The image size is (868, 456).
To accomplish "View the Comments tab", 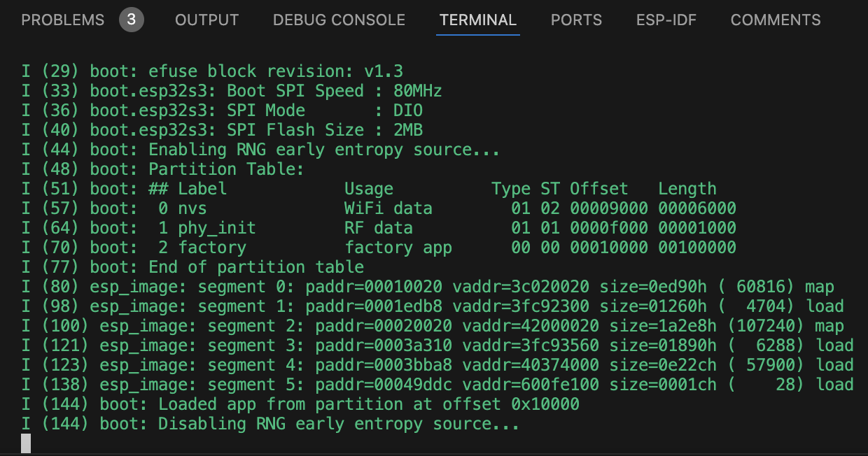I will tap(776, 20).
